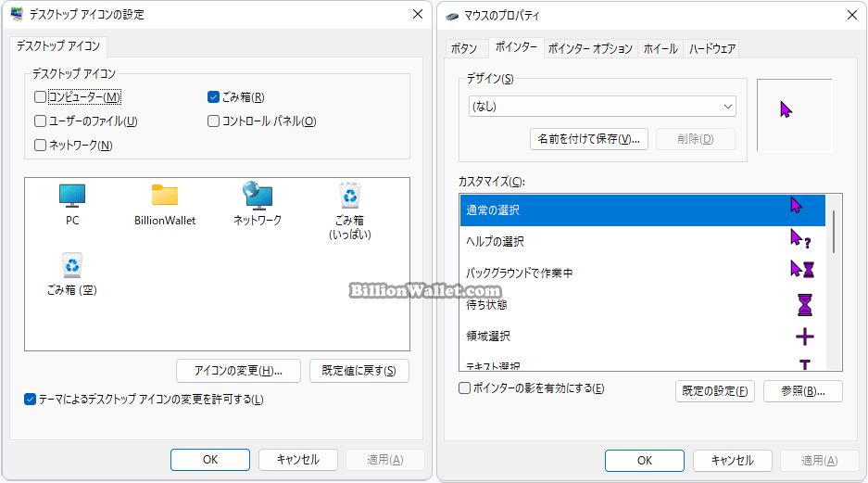The height and width of the screenshot is (483, 868).
Task: Click the デスクトップ アイコン tab
Action: (58, 46)
